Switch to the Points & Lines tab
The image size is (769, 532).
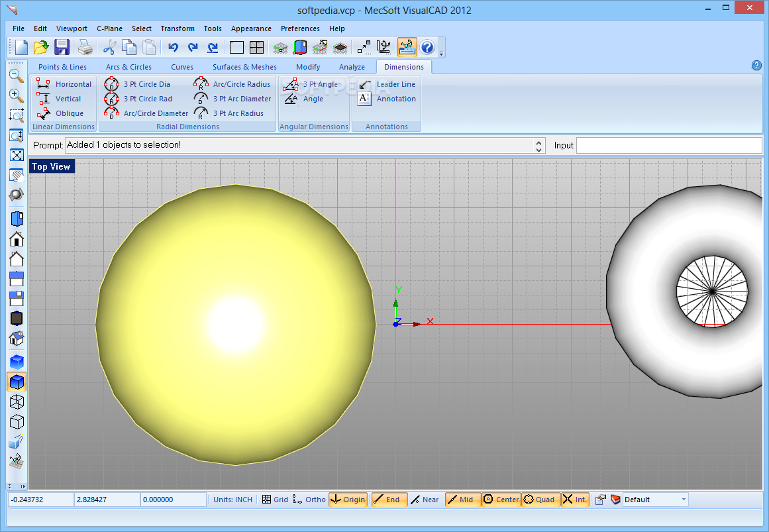tap(62, 67)
